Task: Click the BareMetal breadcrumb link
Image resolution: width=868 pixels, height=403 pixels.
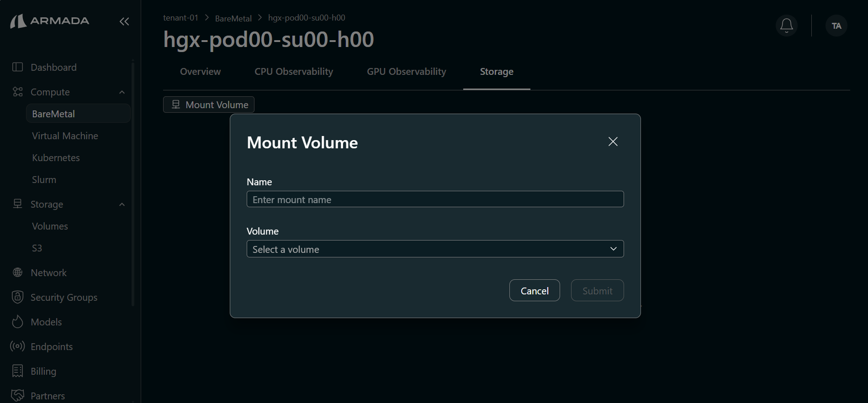Action: (x=233, y=18)
